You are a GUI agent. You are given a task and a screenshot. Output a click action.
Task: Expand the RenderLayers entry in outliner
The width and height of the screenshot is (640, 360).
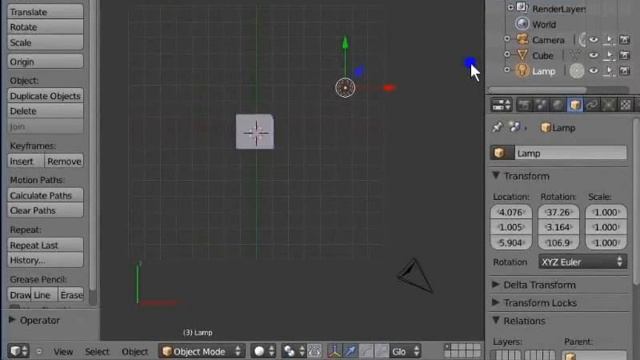(510, 7)
